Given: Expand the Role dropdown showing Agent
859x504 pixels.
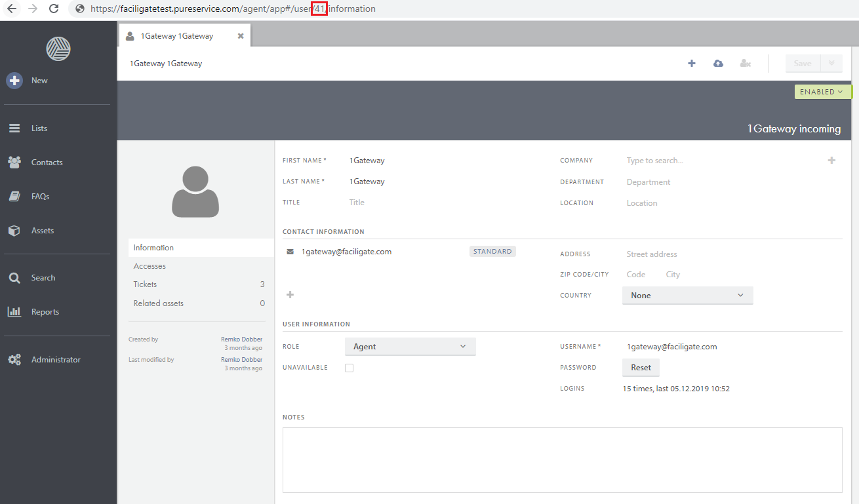Looking at the screenshot, I should coord(410,347).
